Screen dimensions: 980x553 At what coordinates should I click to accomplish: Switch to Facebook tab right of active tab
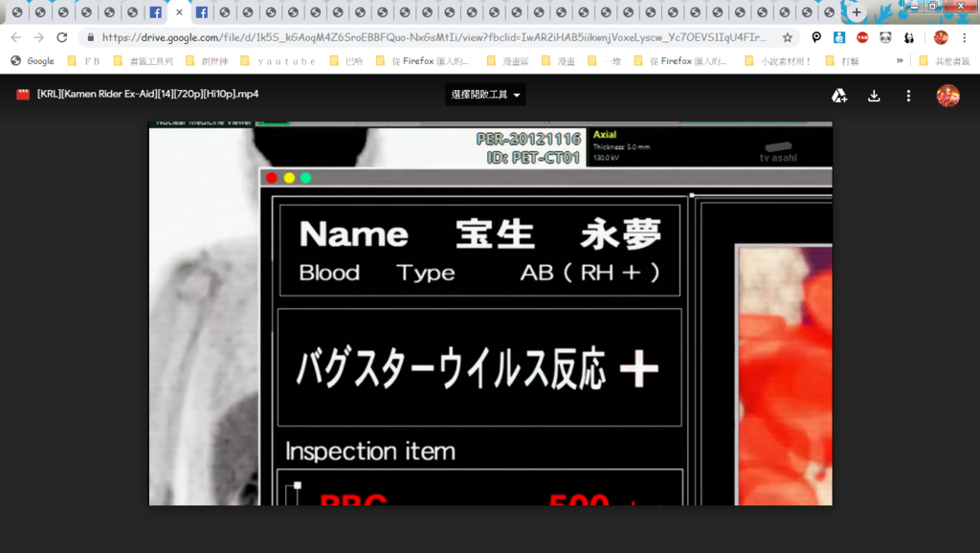click(202, 11)
